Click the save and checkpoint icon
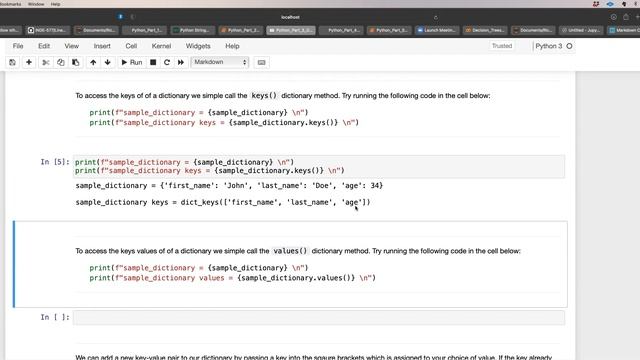 tap(12, 62)
